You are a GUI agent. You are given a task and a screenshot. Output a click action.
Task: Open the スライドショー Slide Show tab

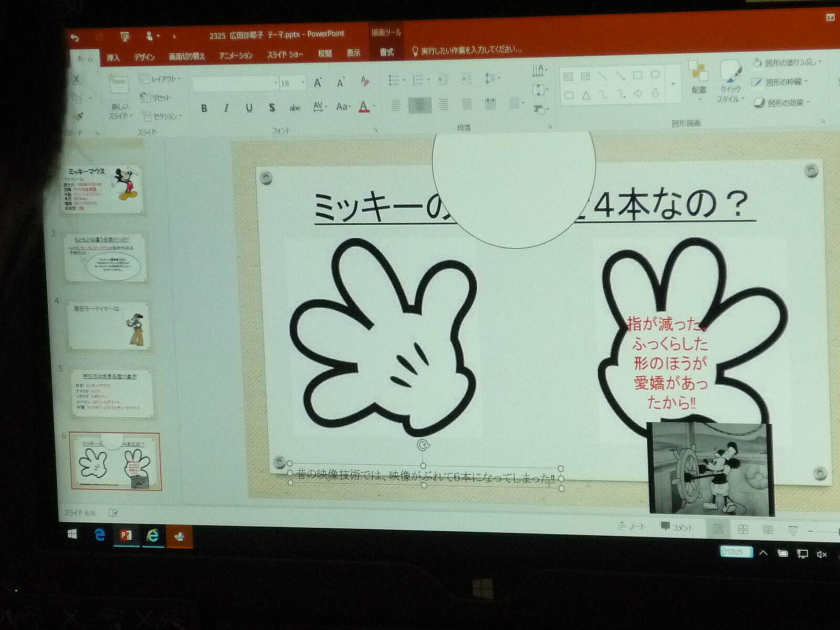click(x=285, y=54)
